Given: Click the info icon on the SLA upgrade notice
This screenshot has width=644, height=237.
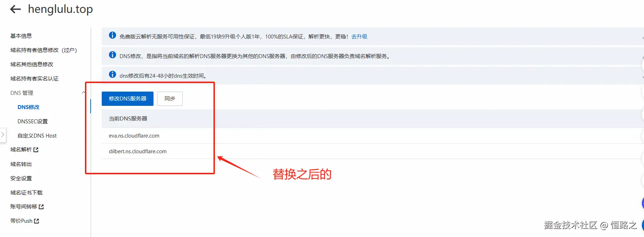Looking at the screenshot, I should tap(112, 35).
